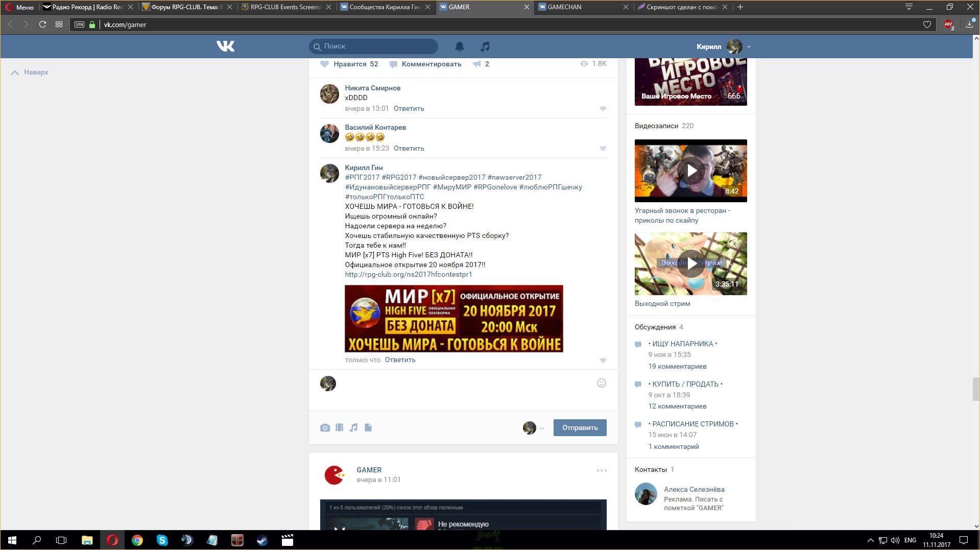Viewport: 980px width, 550px height.
Task: Like Василий Контарев's comment
Action: point(603,149)
